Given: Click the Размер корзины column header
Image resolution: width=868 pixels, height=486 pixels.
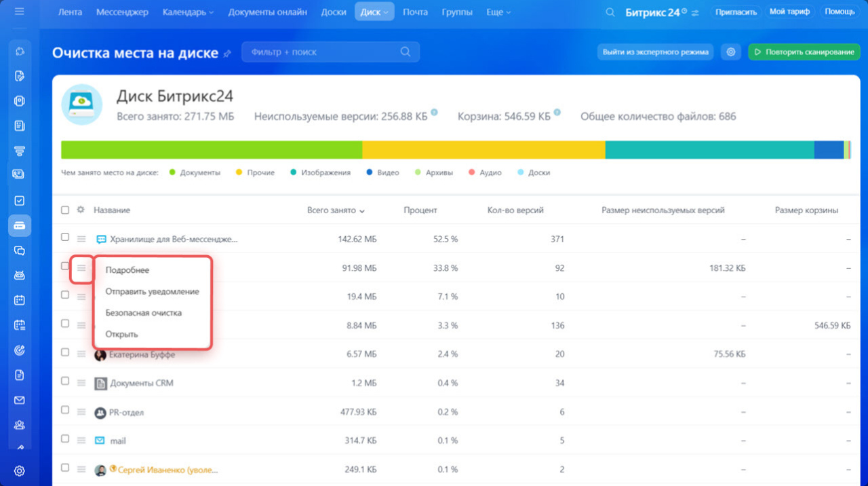Looking at the screenshot, I should pyautogui.click(x=806, y=210).
